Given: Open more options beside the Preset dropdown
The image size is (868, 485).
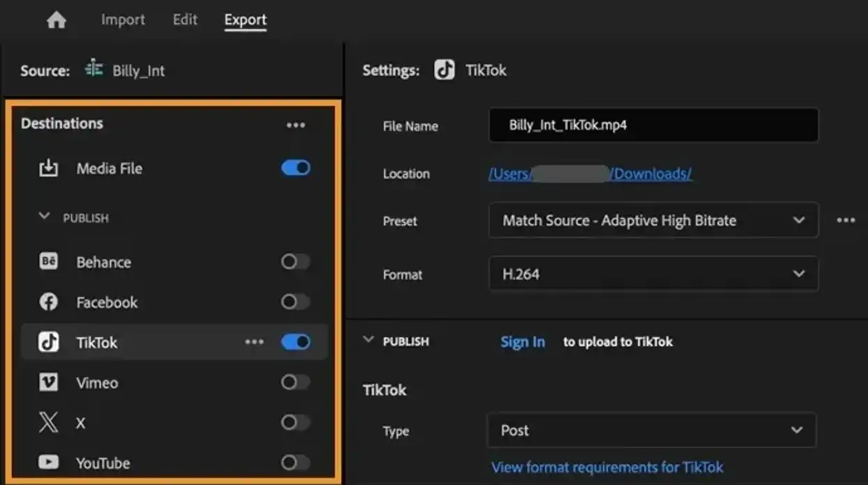Looking at the screenshot, I should click(x=846, y=220).
